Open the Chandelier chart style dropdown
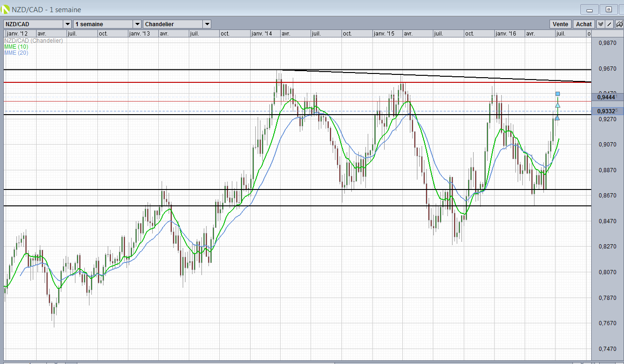The width and height of the screenshot is (624, 364). 177,24
